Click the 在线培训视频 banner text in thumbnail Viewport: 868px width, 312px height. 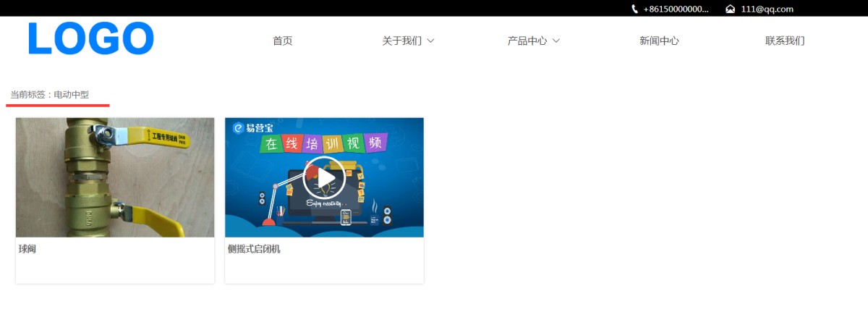[x=323, y=143]
